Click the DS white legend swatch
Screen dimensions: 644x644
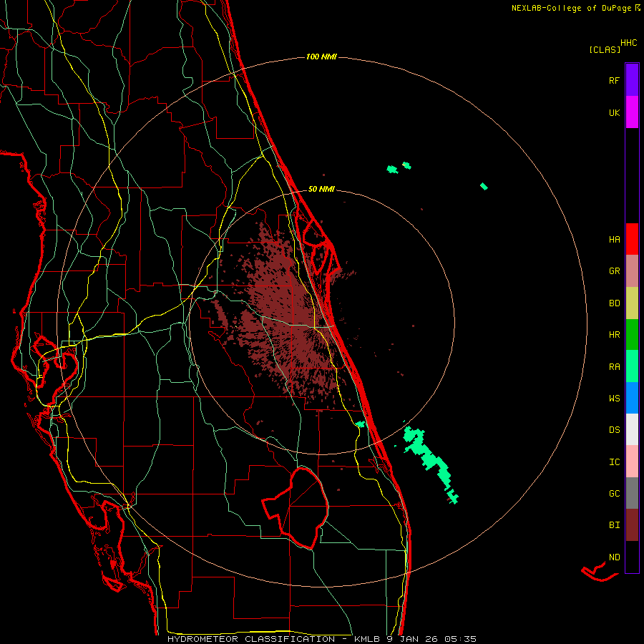tap(632, 429)
